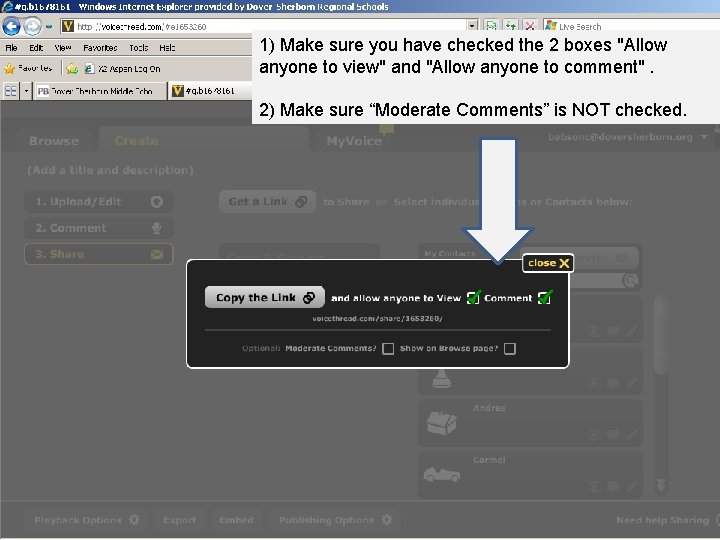Open the Help menu
The width and height of the screenshot is (720, 540).
(x=167, y=48)
